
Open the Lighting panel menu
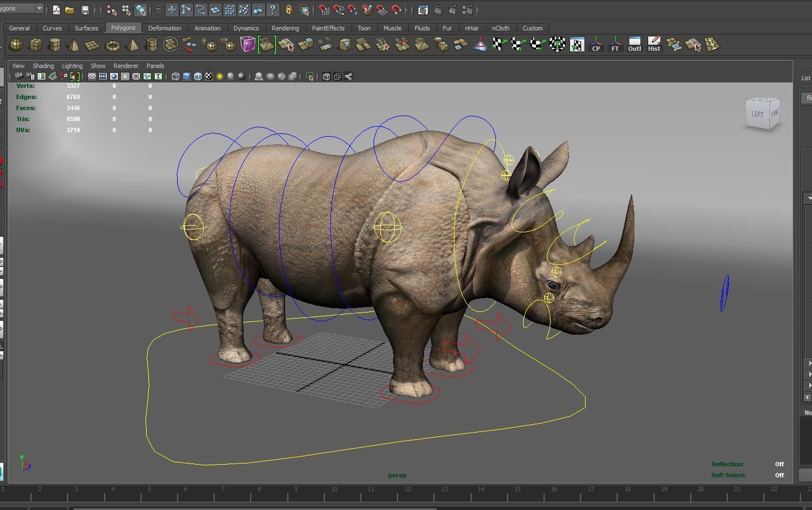[72, 66]
